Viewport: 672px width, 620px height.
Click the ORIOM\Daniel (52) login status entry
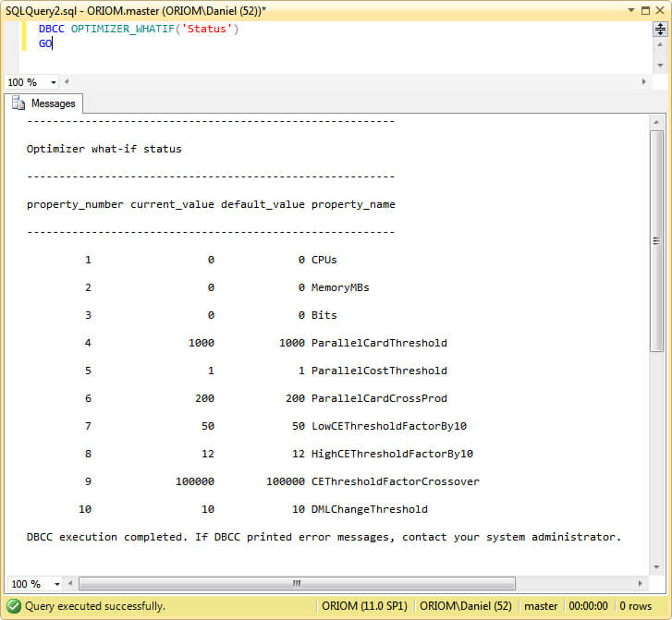pos(466,606)
